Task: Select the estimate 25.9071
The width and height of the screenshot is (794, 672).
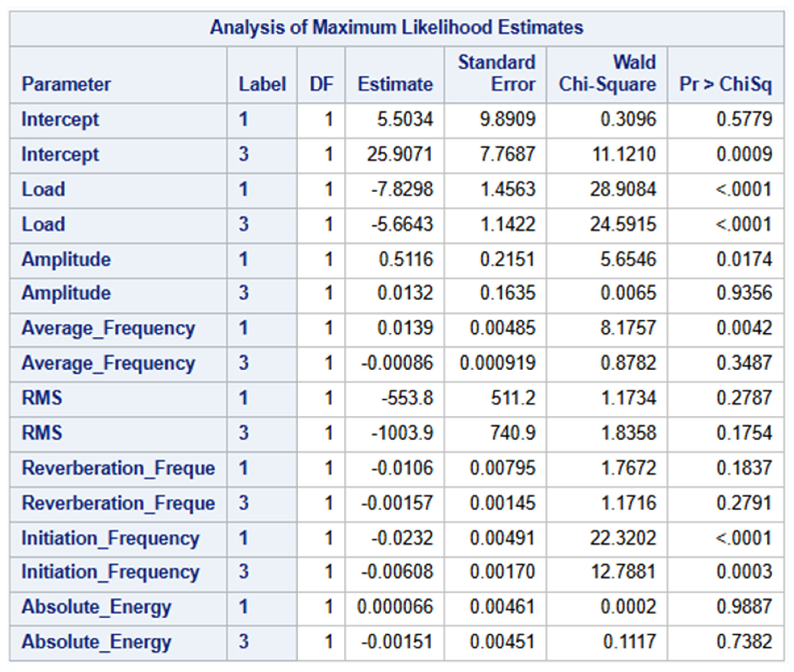Action: tap(400, 154)
